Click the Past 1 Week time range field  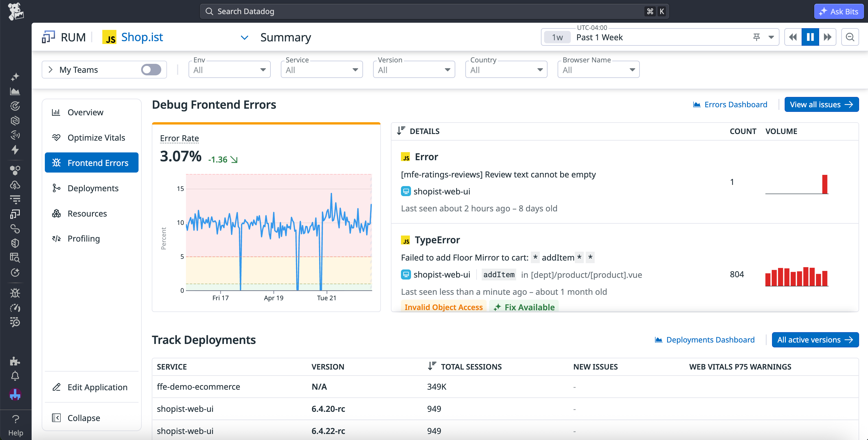point(660,37)
